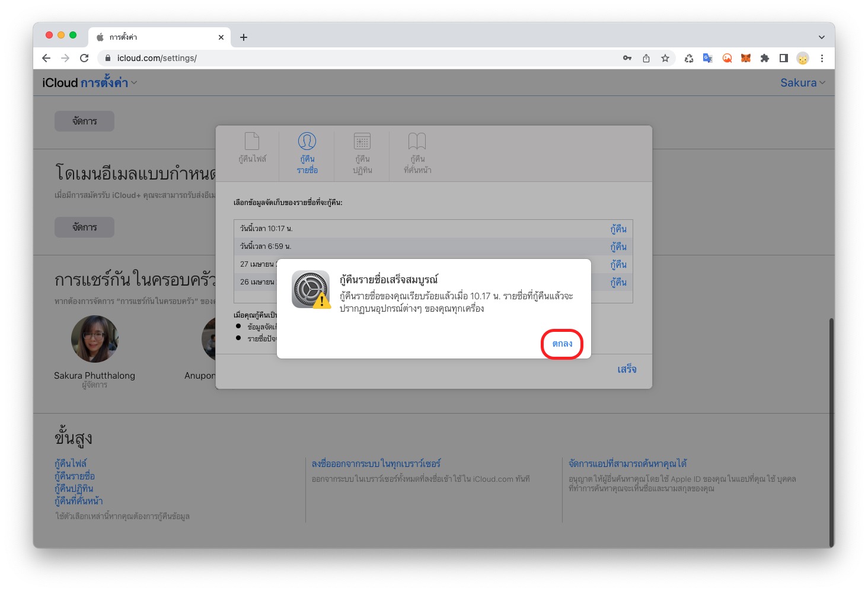
Task: Click the share icon in address bar
Action: [x=646, y=58]
